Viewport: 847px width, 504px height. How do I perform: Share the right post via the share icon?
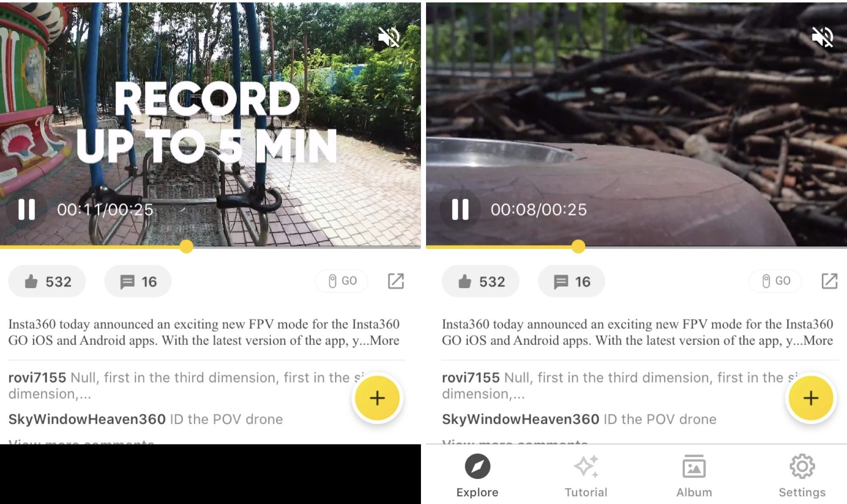coord(830,281)
